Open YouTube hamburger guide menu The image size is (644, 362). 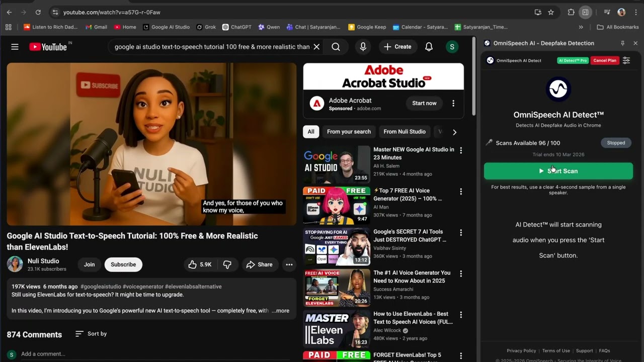tap(15, 47)
